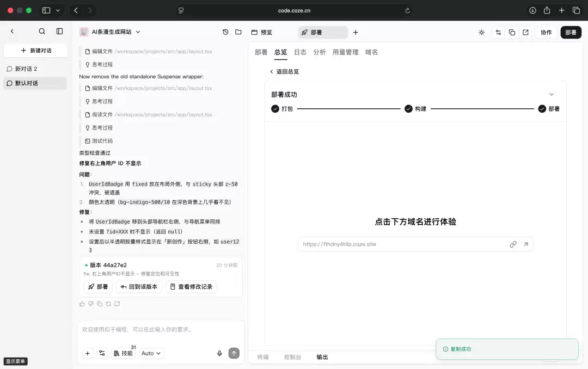The height and width of the screenshot is (369, 588).
Task: Open the Auto model dropdown
Action: coord(151,353)
